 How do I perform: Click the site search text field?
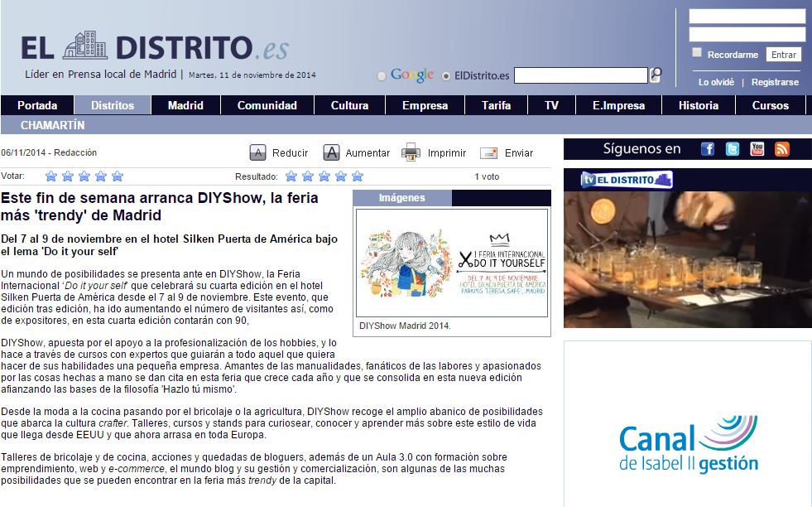click(580, 75)
